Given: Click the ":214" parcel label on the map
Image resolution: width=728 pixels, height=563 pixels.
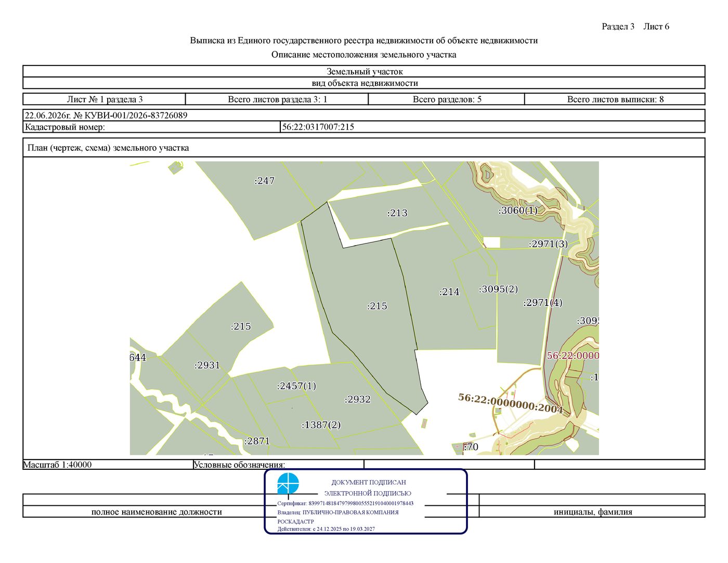Looking at the screenshot, I should pyautogui.click(x=449, y=292).
